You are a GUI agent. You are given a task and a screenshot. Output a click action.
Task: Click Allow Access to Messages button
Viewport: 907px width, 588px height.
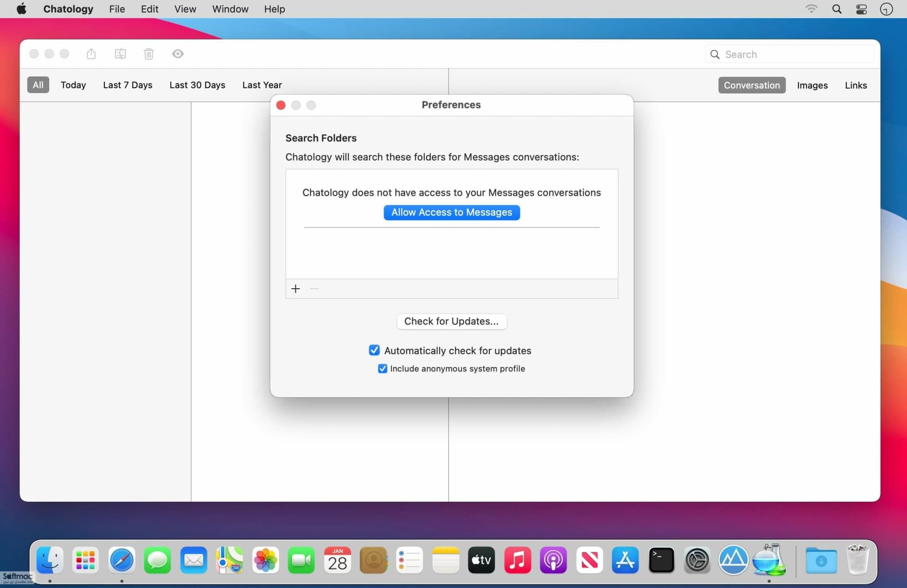click(452, 212)
